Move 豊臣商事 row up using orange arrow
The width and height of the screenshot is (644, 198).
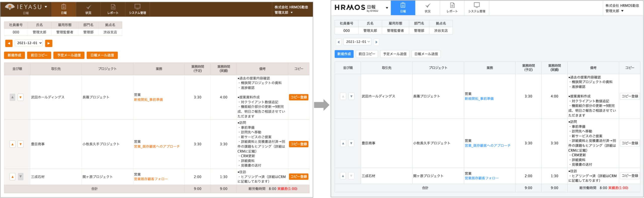12,144
